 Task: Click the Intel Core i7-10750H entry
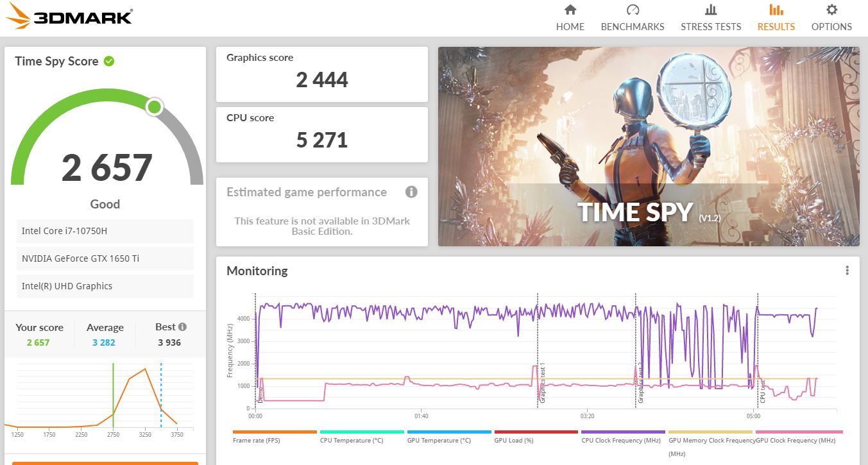(105, 231)
